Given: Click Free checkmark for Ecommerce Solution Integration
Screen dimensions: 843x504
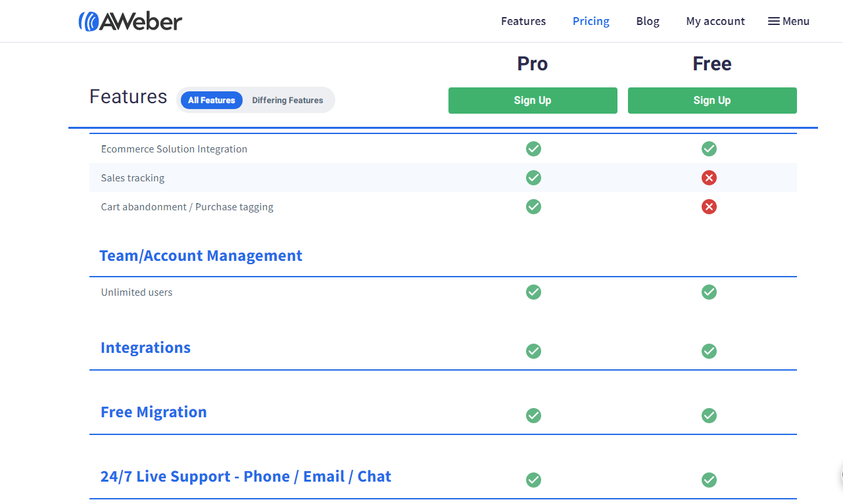Looking at the screenshot, I should click(709, 149).
